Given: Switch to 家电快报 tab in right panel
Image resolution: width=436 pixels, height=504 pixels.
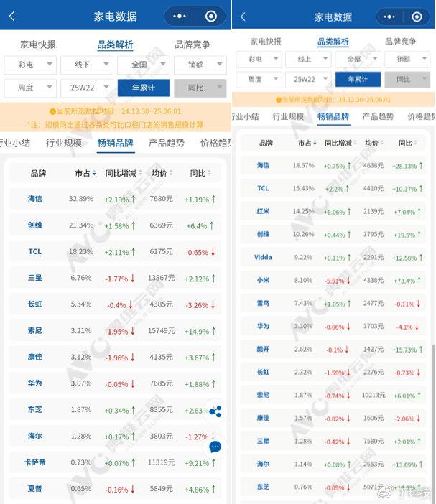Looking at the screenshot, I should point(266,42).
